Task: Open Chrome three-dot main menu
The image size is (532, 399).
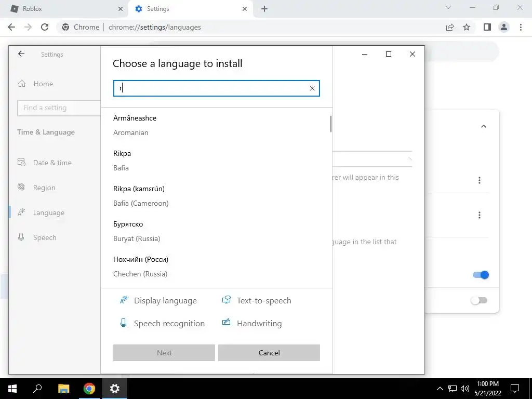Action: [521, 27]
